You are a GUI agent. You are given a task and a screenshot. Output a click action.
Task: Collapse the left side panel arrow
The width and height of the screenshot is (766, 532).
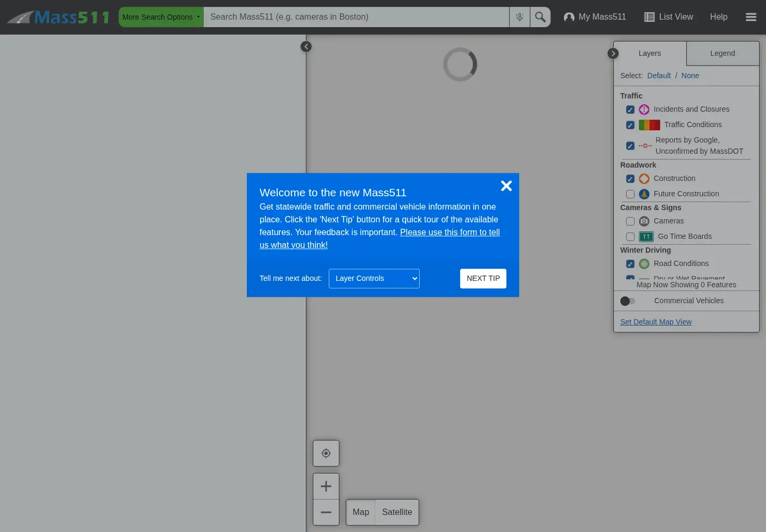[306, 47]
